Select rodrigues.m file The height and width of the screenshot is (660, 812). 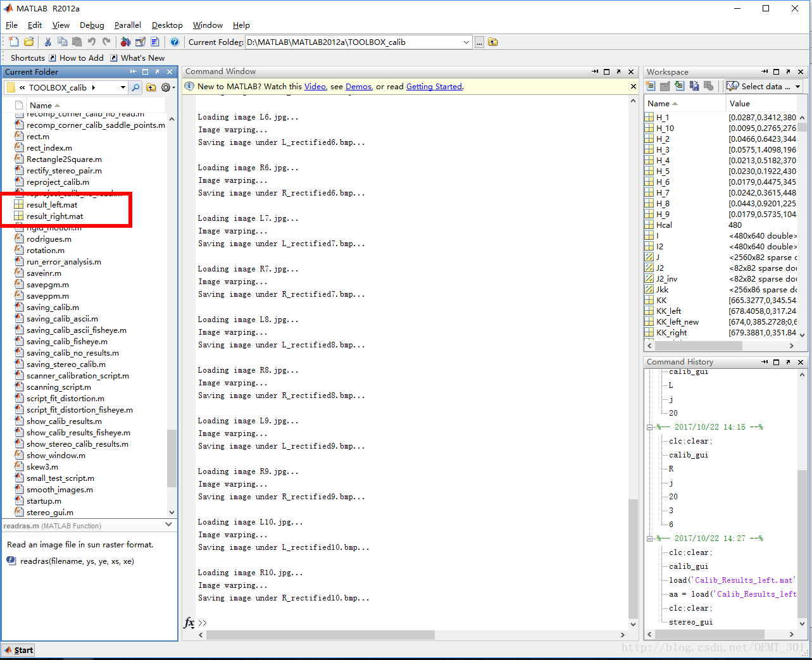49,239
